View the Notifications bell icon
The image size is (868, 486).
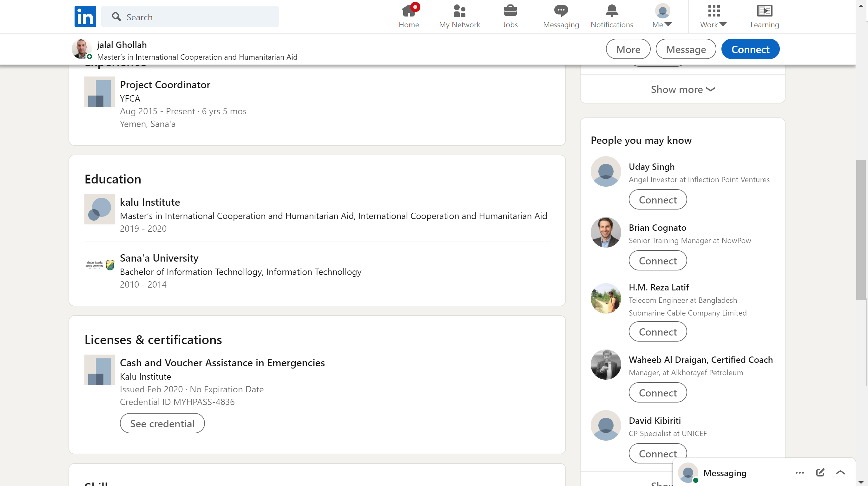click(612, 11)
